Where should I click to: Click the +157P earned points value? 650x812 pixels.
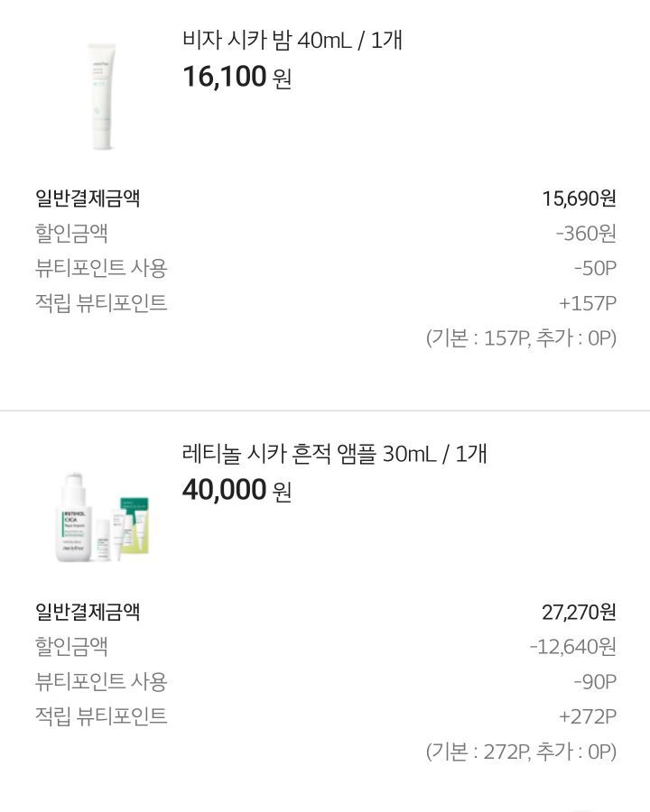tap(587, 303)
